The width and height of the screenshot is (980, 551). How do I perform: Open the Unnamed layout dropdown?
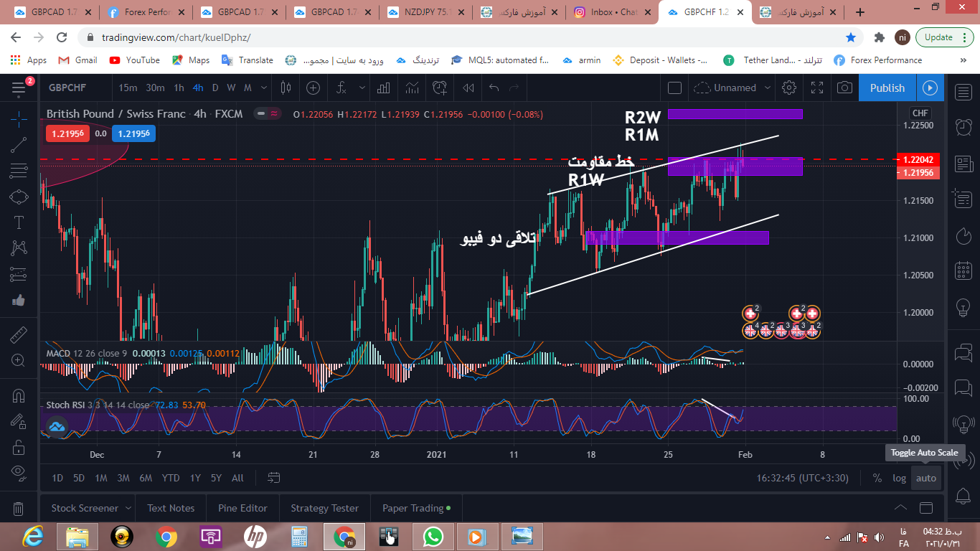(x=768, y=88)
